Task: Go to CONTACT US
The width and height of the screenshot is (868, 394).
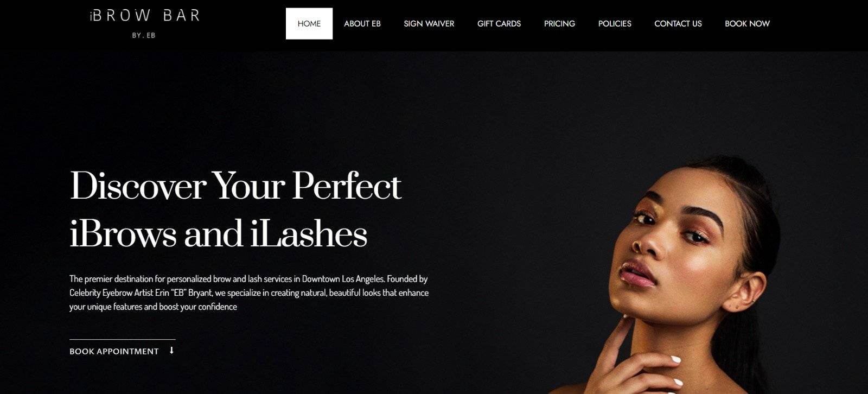Action: (x=678, y=23)
